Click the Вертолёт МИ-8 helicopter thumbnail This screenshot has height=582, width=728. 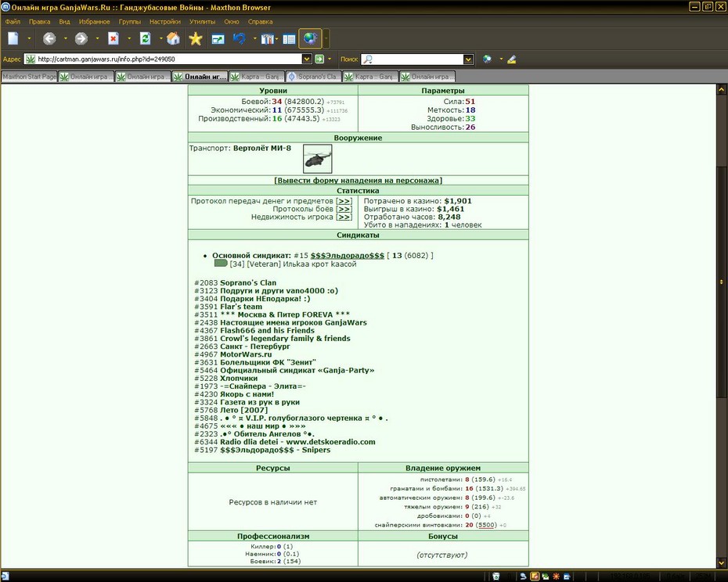click(318, 159)
